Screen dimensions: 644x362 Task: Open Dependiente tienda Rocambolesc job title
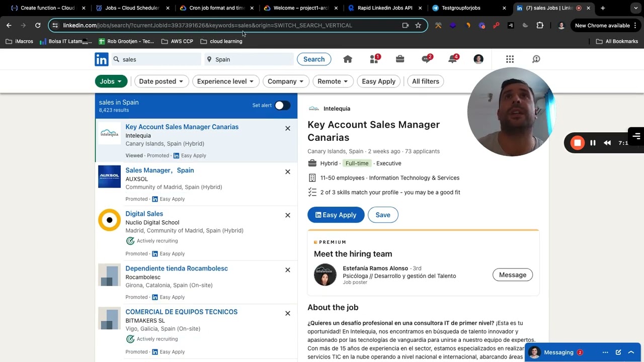(177, 268)
